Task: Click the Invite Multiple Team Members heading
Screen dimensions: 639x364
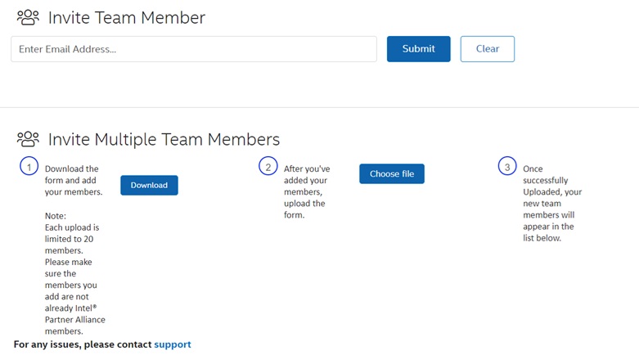Action: [164, 139]
